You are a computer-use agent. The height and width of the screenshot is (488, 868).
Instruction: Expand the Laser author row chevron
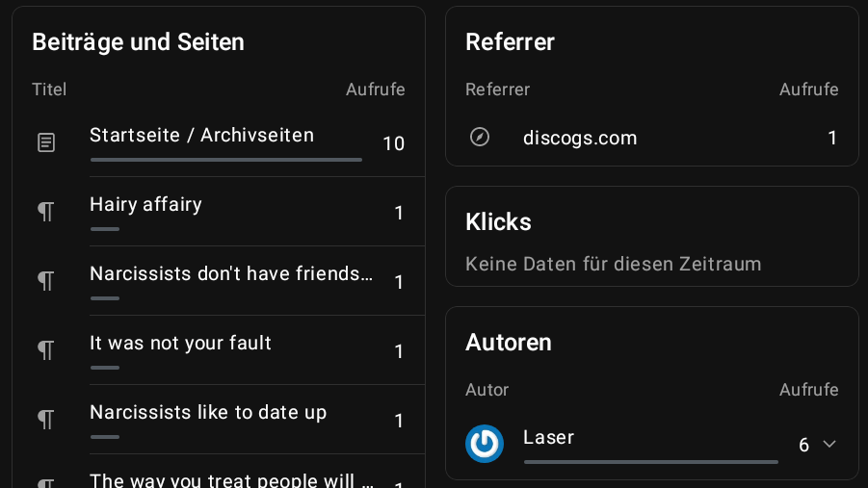[x=829, y=444]
